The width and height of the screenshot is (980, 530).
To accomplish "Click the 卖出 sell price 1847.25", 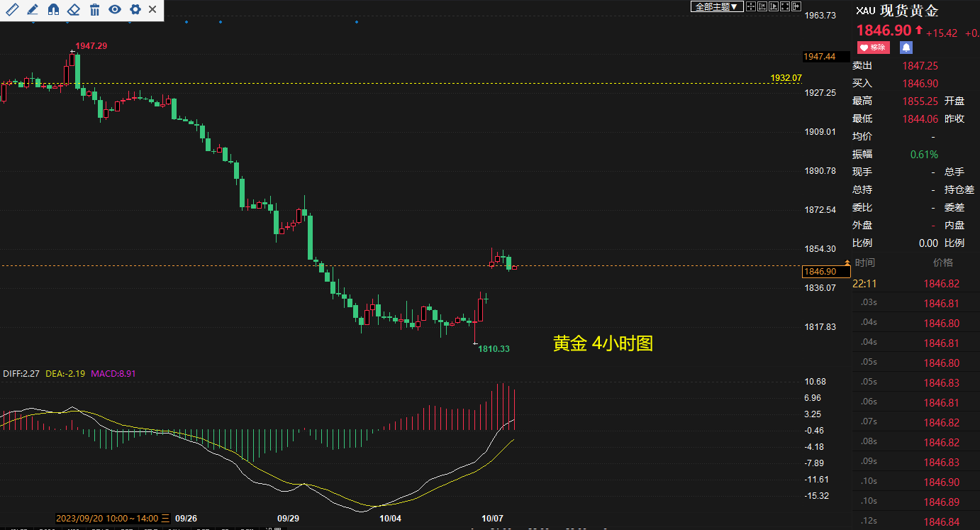I will 921,65.
